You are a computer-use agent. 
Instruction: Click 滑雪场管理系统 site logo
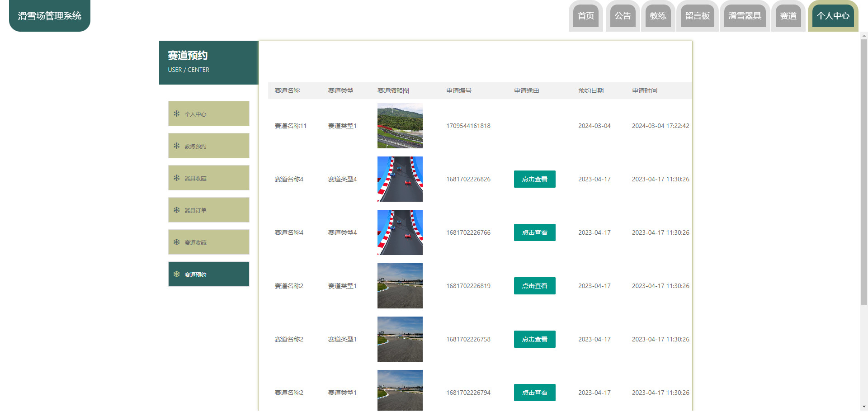coord(50,16)
